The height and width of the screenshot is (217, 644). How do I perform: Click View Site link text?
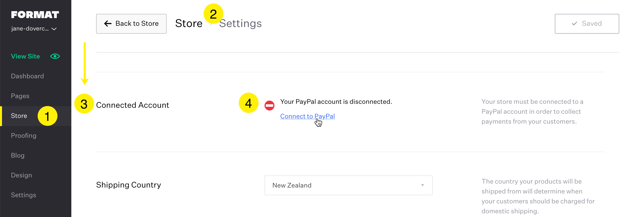pos(25,56)
